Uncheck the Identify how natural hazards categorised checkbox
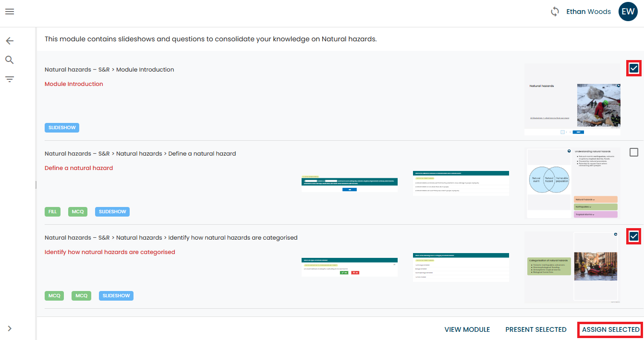This screenshot has width=644, height=340. 634,236
